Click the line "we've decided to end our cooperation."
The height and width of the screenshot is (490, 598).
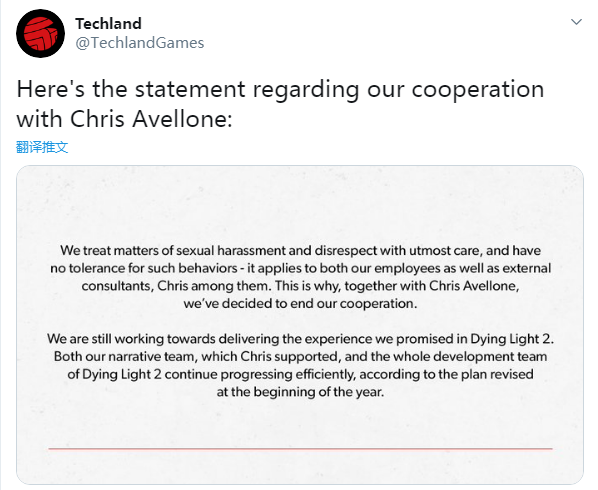click(301, 304)
